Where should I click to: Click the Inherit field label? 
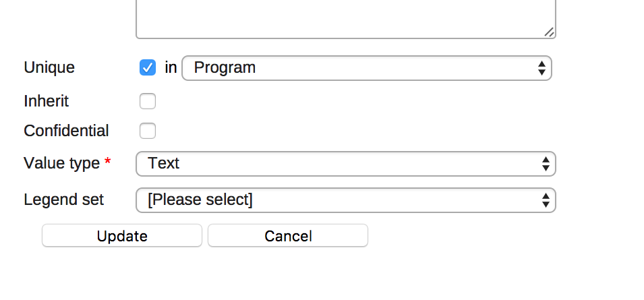pos(46,101)
